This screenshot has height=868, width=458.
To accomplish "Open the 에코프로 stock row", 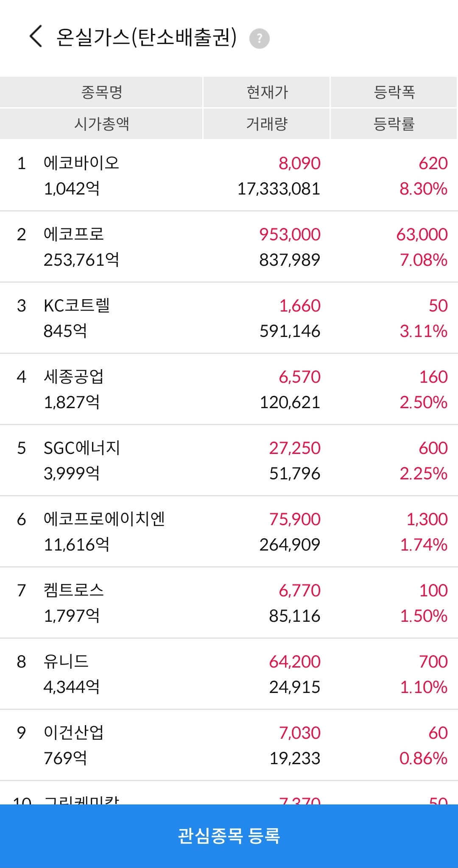I will 229,247.
